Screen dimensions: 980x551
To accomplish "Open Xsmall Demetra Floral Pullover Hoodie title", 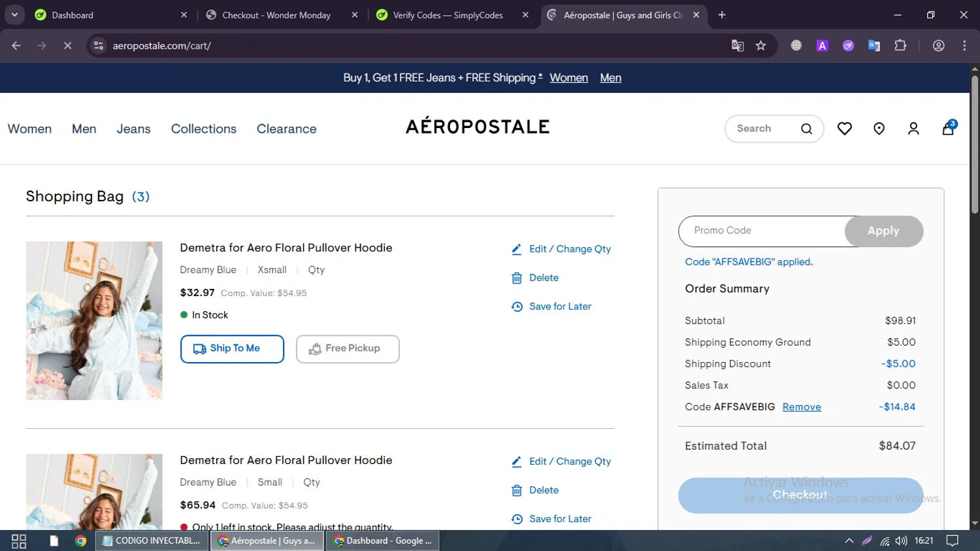I will (286, 248).
